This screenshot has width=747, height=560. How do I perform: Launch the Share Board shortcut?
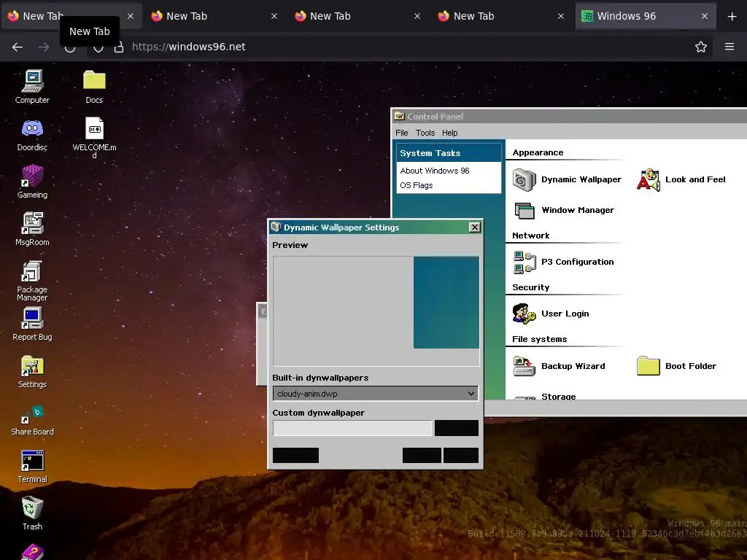pos(32,419)
